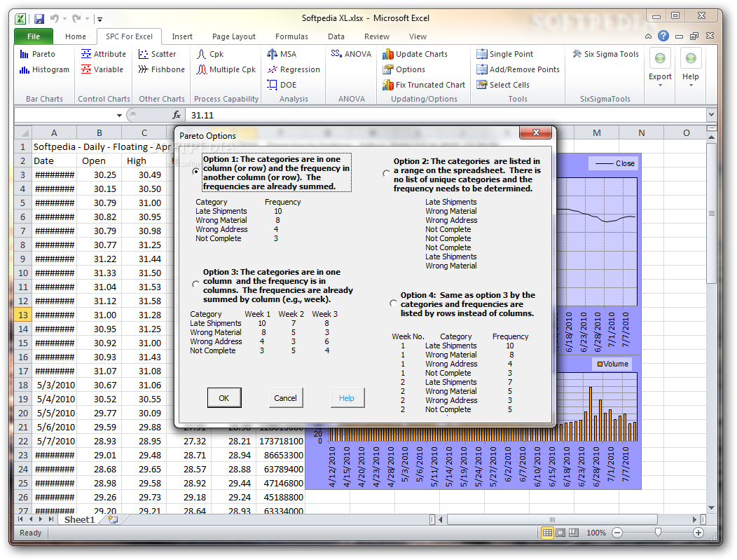This screenshot has width=737, height=560.
Task: Run the Cpk analysis
Action: tap(209, 54)
